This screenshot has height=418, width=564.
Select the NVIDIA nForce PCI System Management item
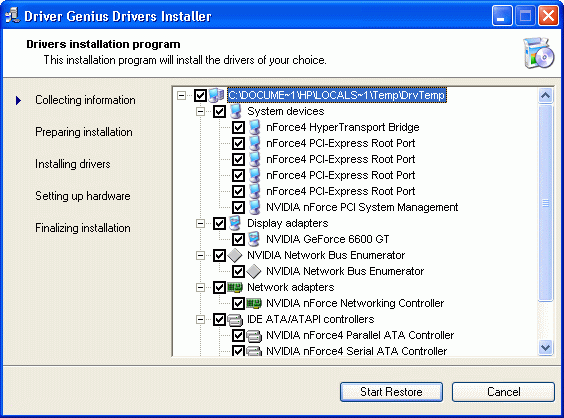(362, 207)
